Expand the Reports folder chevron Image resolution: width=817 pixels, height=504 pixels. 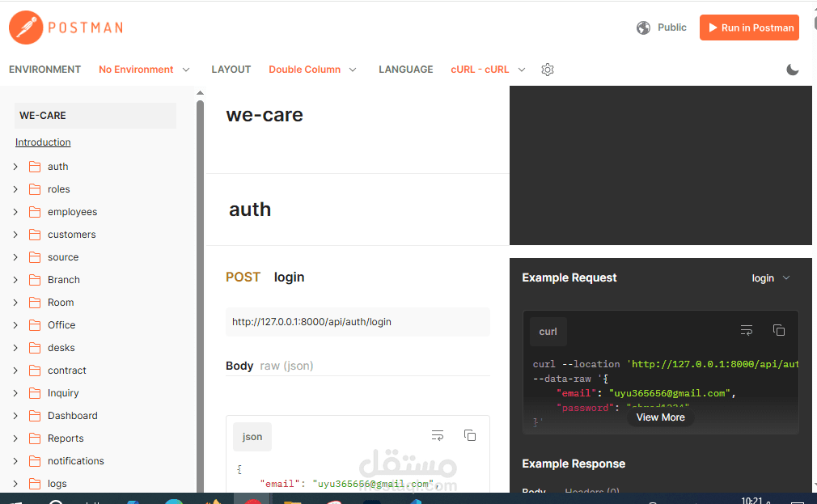click(x=15, y=438)
